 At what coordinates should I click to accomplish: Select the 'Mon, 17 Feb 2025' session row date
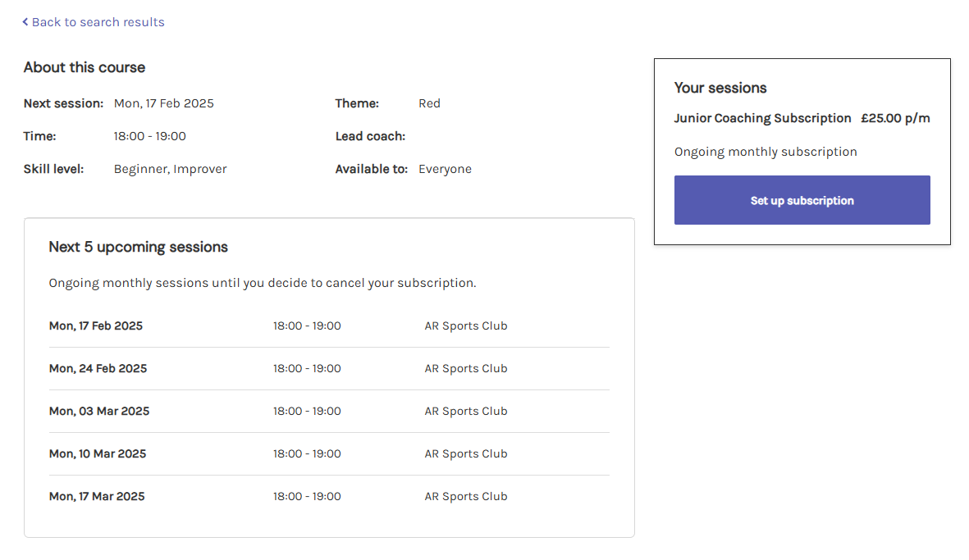click(96, 326)
